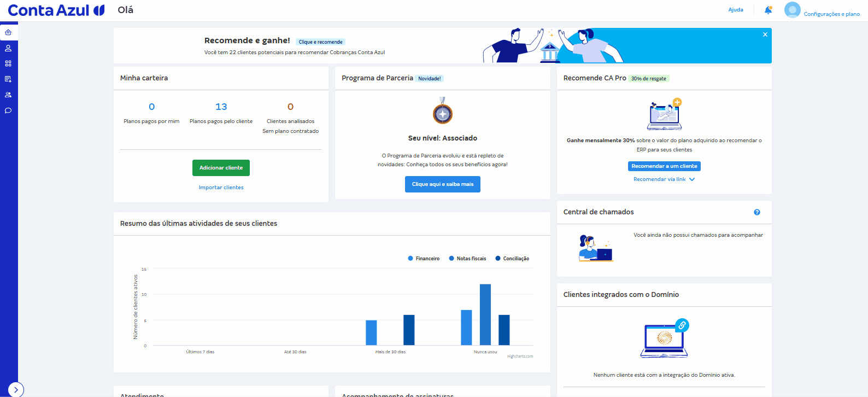Image resolution: width=868 pixels, height=397 pixels.
Task: Click the Conciliação bar under Mais de 30 dias
Action: tap(409, 330)
